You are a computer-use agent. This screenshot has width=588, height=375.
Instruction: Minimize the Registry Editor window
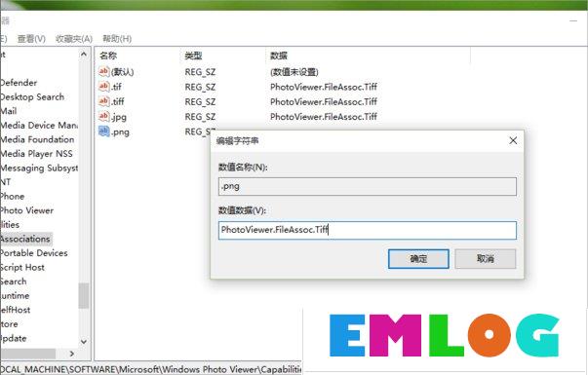coord(573,21)
